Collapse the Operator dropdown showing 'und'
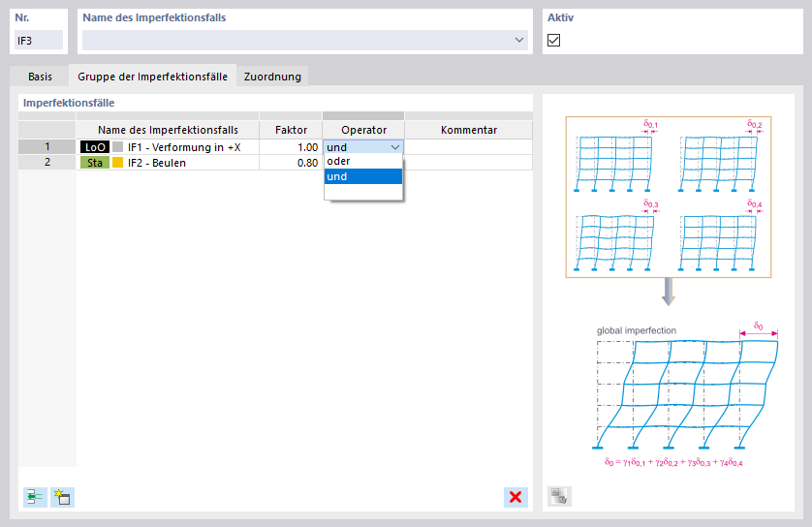 [x=395, y=147]
